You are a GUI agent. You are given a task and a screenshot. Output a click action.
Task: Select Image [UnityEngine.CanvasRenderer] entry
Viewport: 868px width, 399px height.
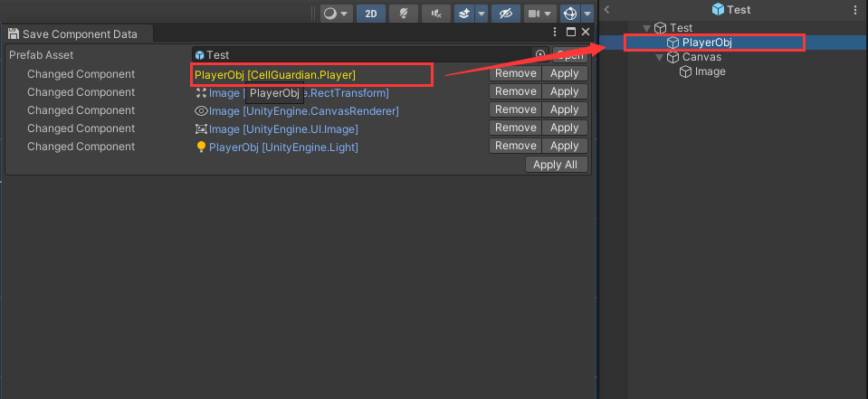point(297,110)
